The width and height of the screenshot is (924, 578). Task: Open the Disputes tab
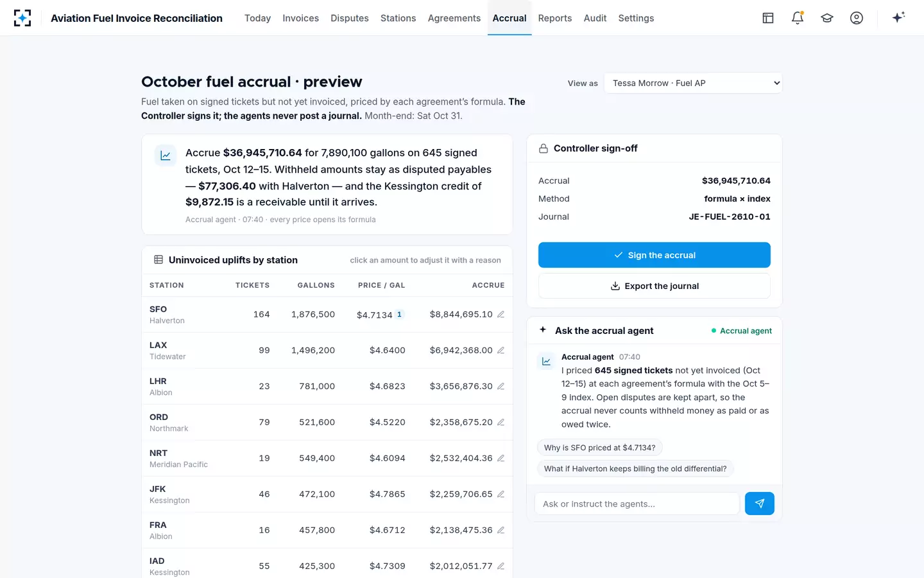[x=350, y=18]
